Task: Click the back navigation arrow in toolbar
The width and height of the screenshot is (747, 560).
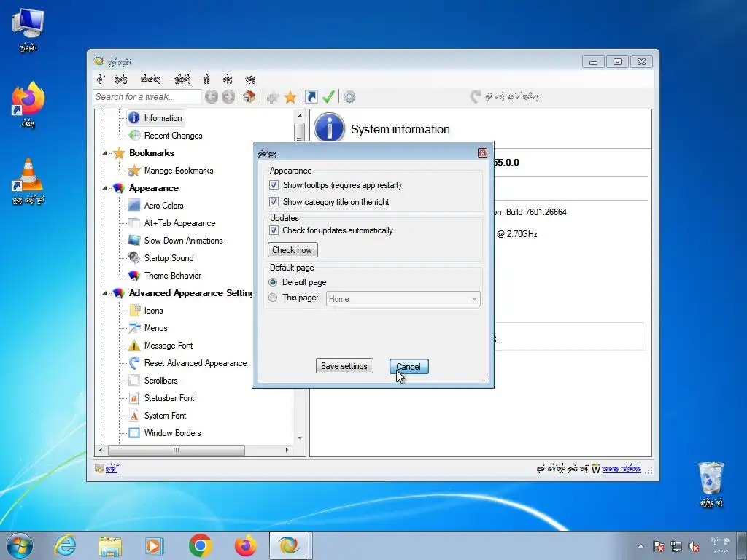Action: pyautogui.click(x=212, y=97)
